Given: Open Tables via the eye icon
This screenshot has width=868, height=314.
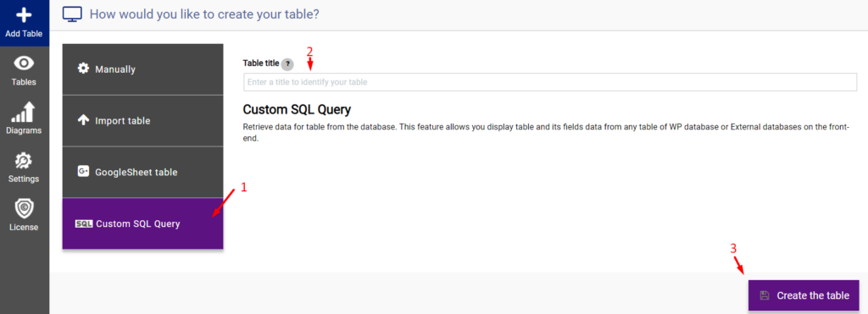Looking at the screenshot, I should click(x=24, y=63).
